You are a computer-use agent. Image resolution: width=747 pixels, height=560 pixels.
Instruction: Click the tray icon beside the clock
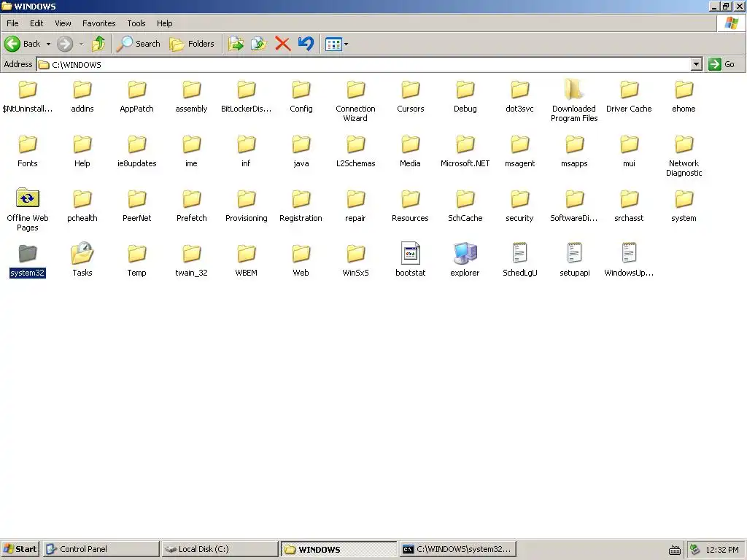(x=695, y=550)
